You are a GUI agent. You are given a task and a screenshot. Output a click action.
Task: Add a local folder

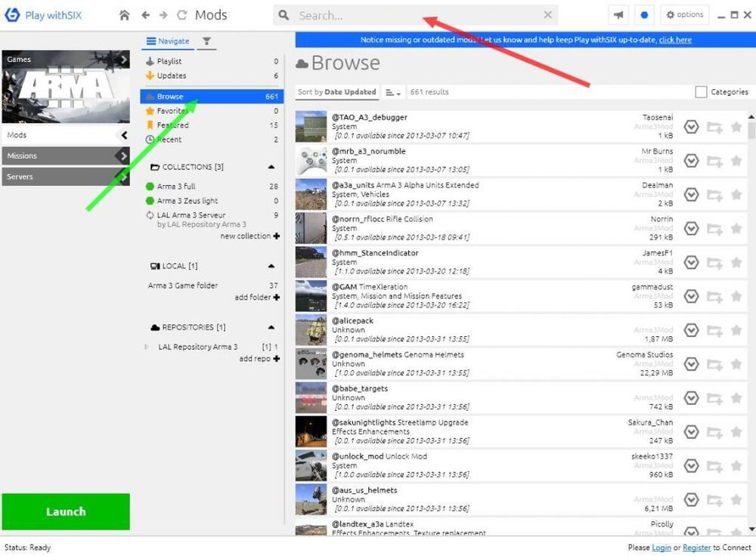click(x=257, y=298)
